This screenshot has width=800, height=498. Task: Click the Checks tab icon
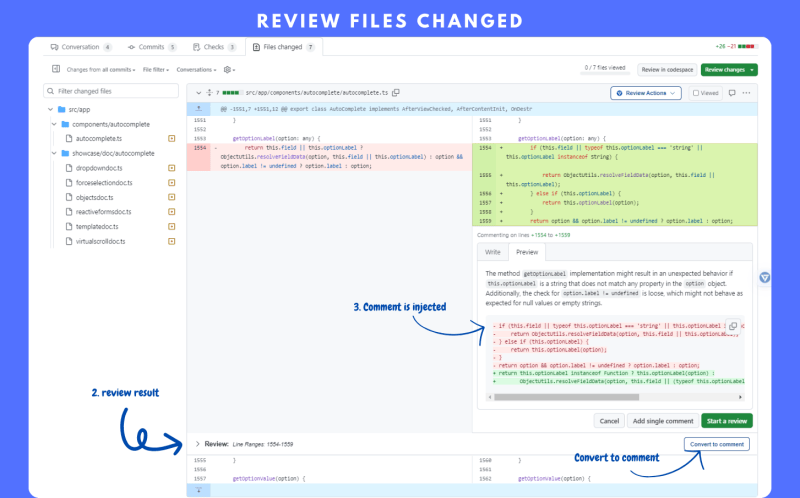tap(196, 47)
